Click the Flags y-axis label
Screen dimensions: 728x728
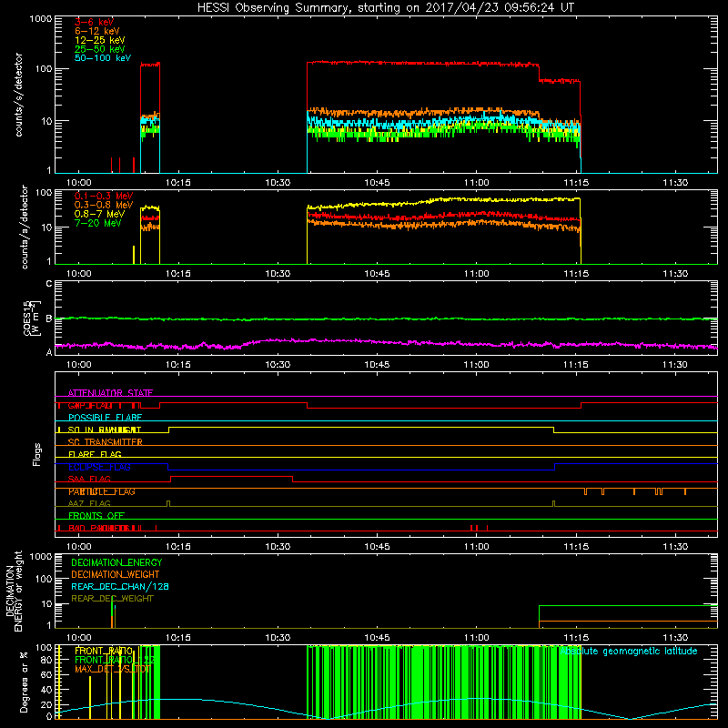[37, 454]
